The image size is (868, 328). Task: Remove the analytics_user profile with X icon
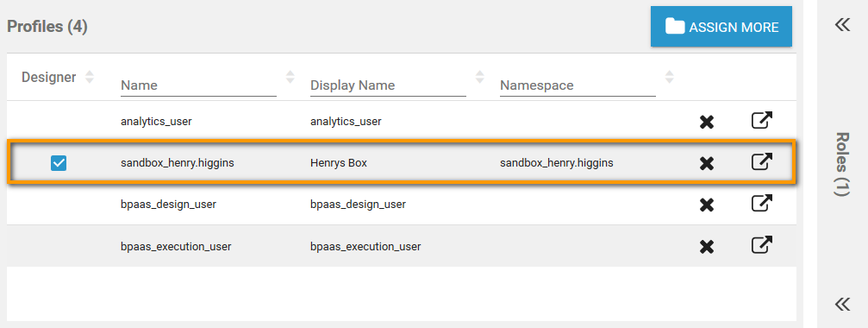(x=706, y=122)
